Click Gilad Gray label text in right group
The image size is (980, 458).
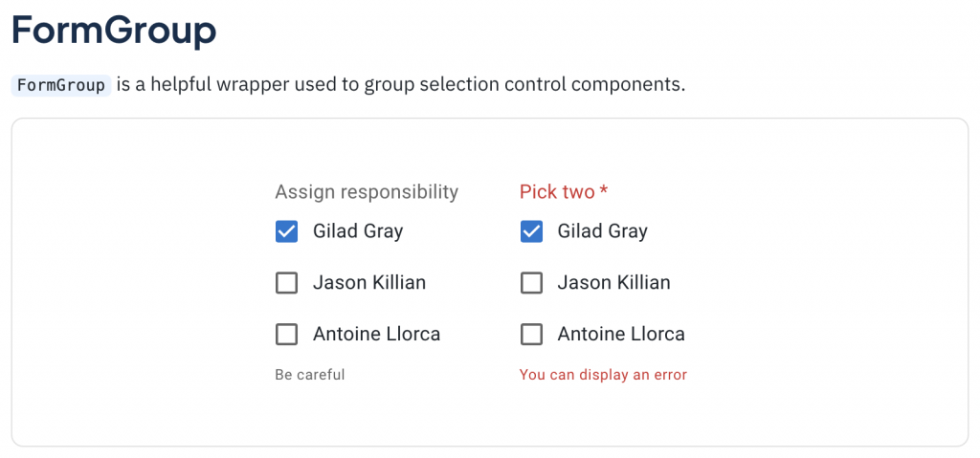pos(603,231)
